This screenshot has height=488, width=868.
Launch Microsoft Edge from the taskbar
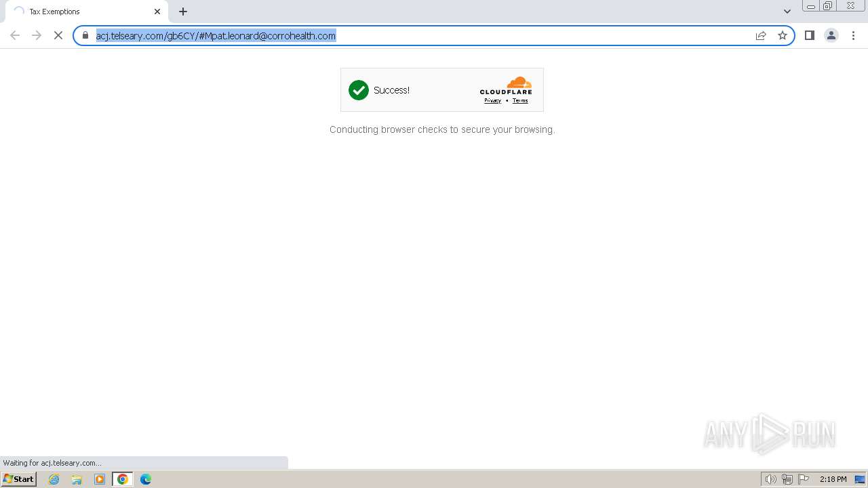click(146, 479)
